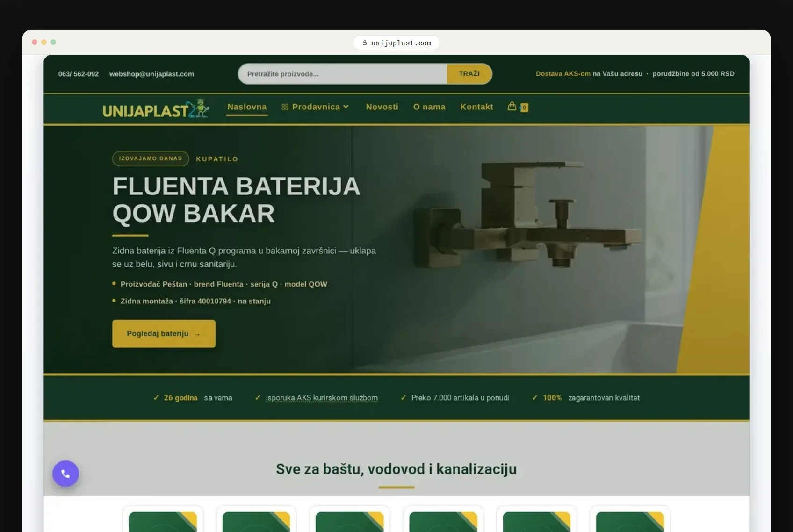The width and height of the screenshot is (793, 532).
Task: Click the KUPATILO category label
Action: [217, 159]
